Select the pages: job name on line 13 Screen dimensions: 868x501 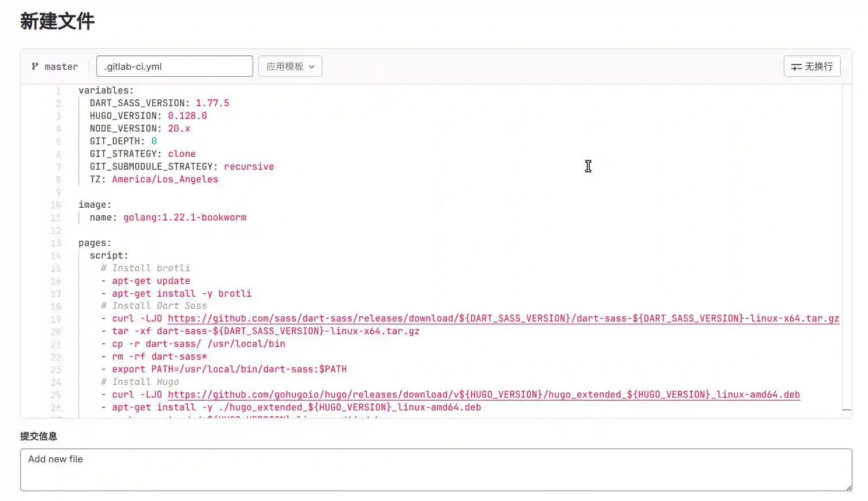point(93,242)
